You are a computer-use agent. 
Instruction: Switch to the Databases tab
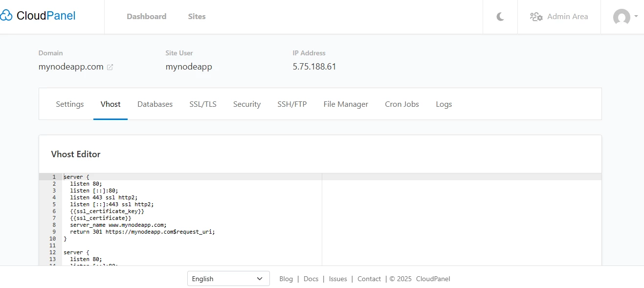155,104
